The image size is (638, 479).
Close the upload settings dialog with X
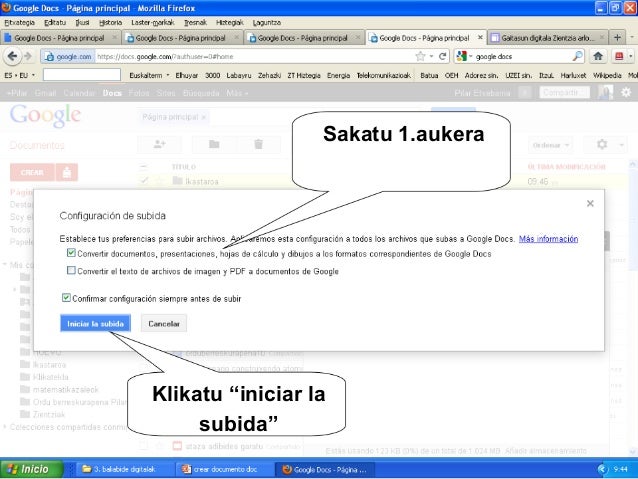590,203
